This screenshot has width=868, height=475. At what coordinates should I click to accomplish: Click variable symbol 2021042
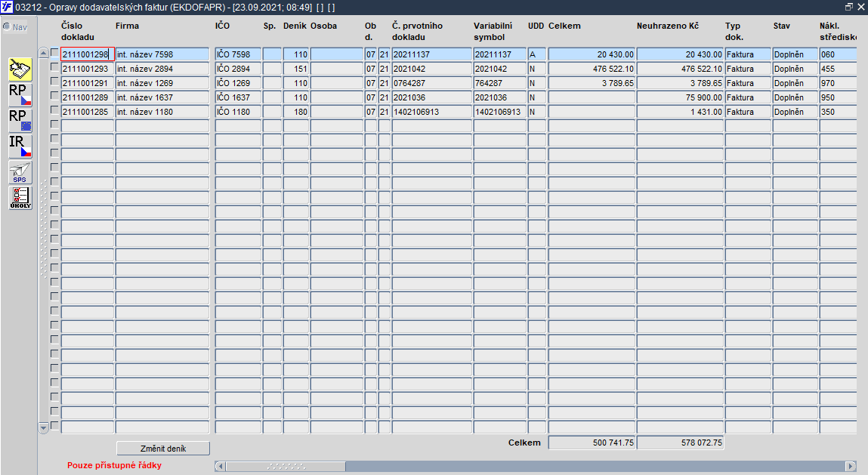pos(500,69)
